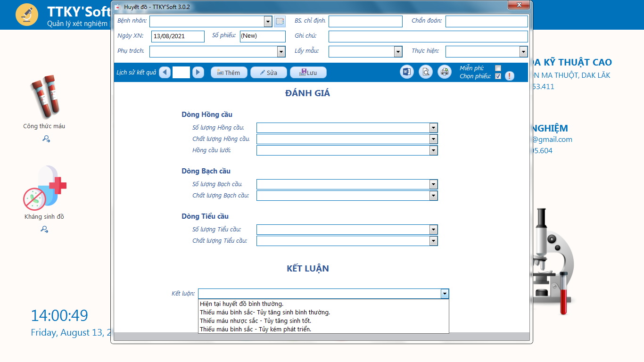This screenshot has height=362, width=644.
Task: Click the Lưu save button
Action: tap(308, 73)
